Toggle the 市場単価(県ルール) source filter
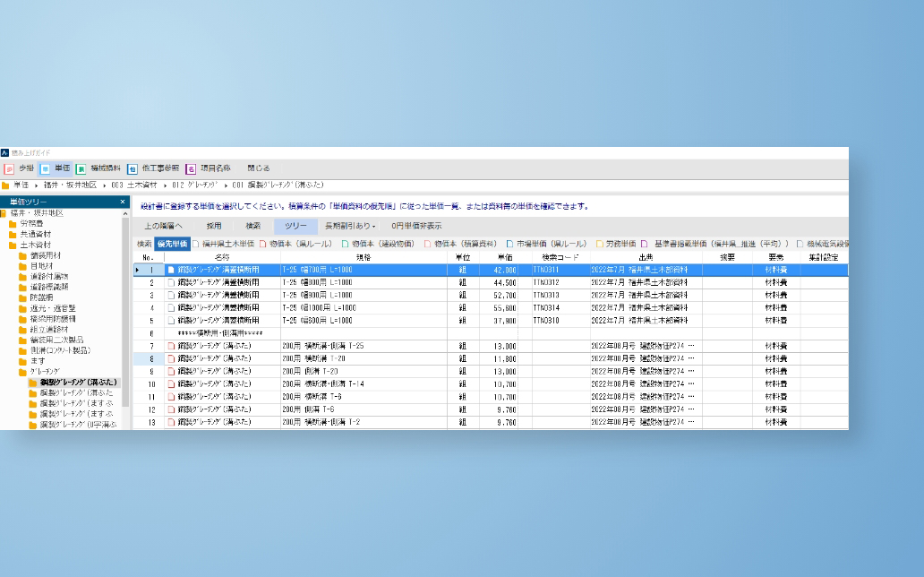The image size is (924, 577). (509, 243)
